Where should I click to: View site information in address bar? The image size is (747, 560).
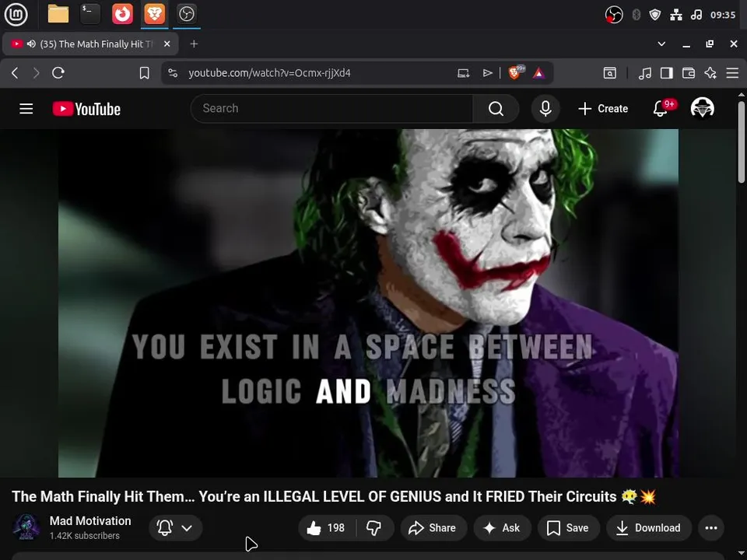173,73
